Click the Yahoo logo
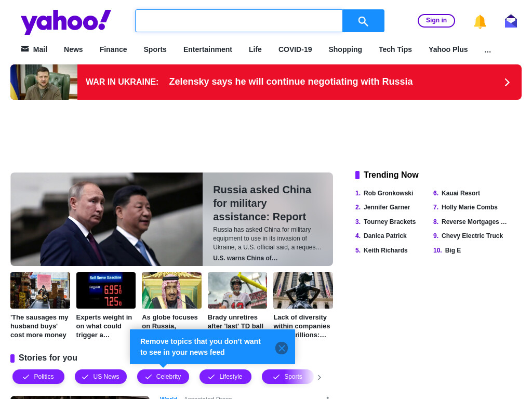532x399 pixels. [66, 22]
